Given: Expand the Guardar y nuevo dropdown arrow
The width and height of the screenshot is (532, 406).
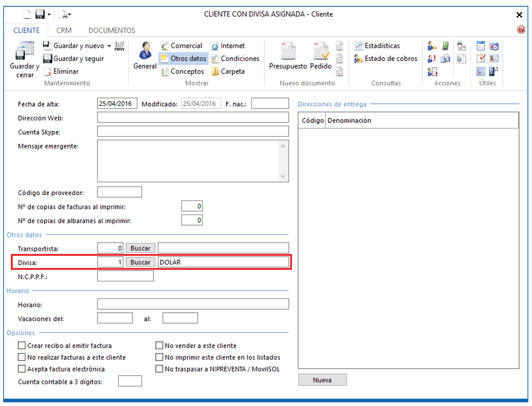Looking at the screenshot, I should tap(109, 46).
